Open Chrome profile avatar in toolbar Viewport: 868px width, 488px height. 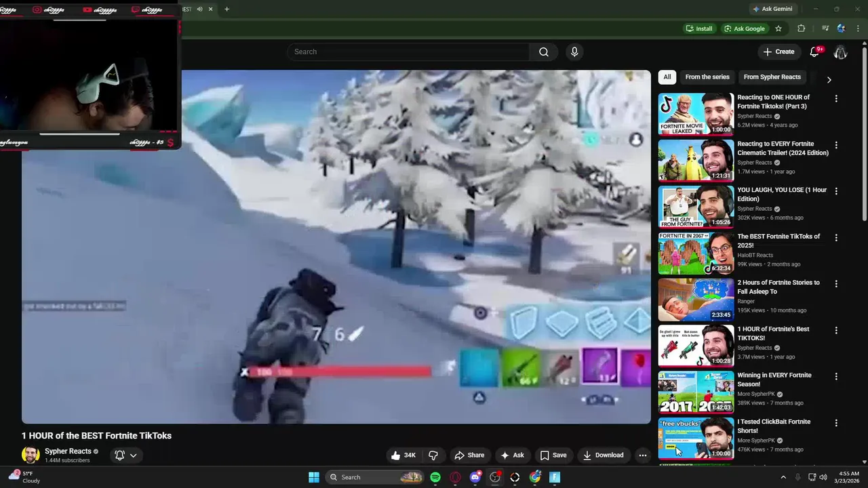coord(841,28)
